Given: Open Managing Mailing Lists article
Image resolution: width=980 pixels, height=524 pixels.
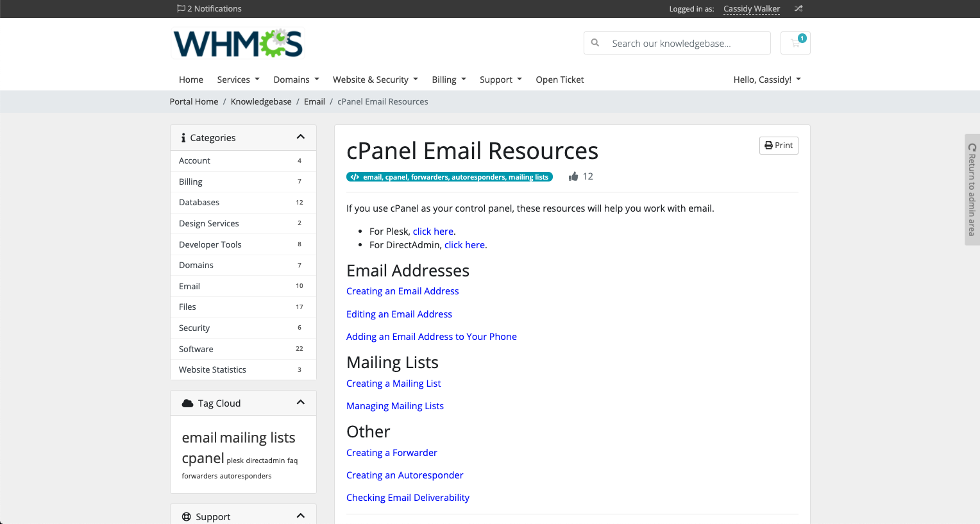Looking at the screenshot, I should pyautogui.click(x=395, y=406).
